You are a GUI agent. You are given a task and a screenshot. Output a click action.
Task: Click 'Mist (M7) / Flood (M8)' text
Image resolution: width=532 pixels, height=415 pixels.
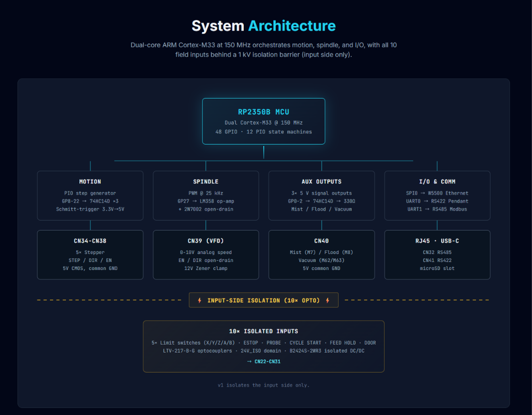click(x=322, y=252)
